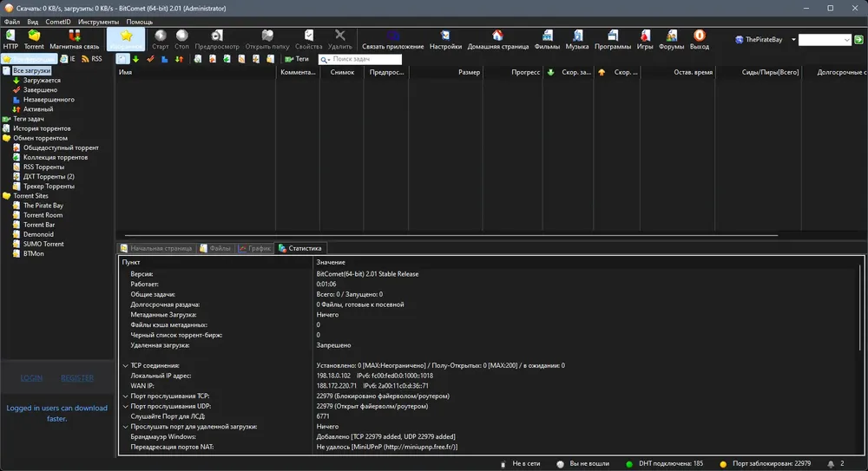
Task: Open the Инструменты menu
Action: click(x=99, y=23)
